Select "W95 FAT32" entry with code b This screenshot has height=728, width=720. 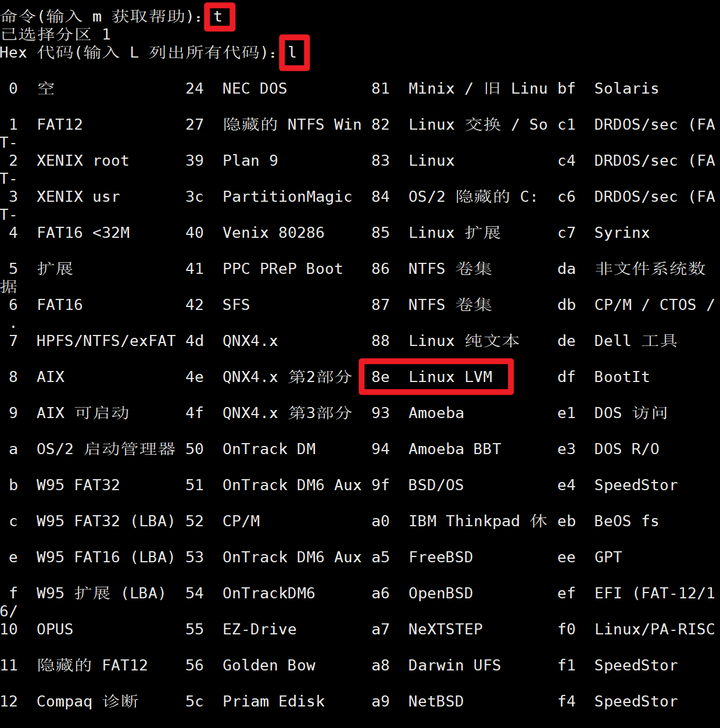tap(78, 485)
